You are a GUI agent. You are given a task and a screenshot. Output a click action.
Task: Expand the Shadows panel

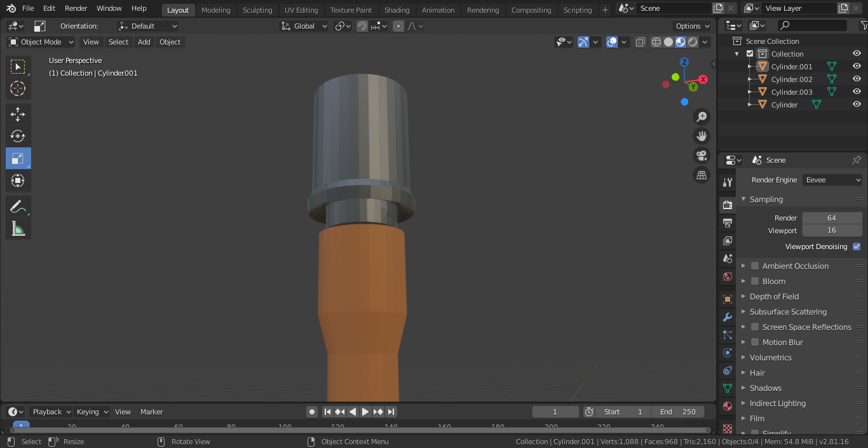765,388
